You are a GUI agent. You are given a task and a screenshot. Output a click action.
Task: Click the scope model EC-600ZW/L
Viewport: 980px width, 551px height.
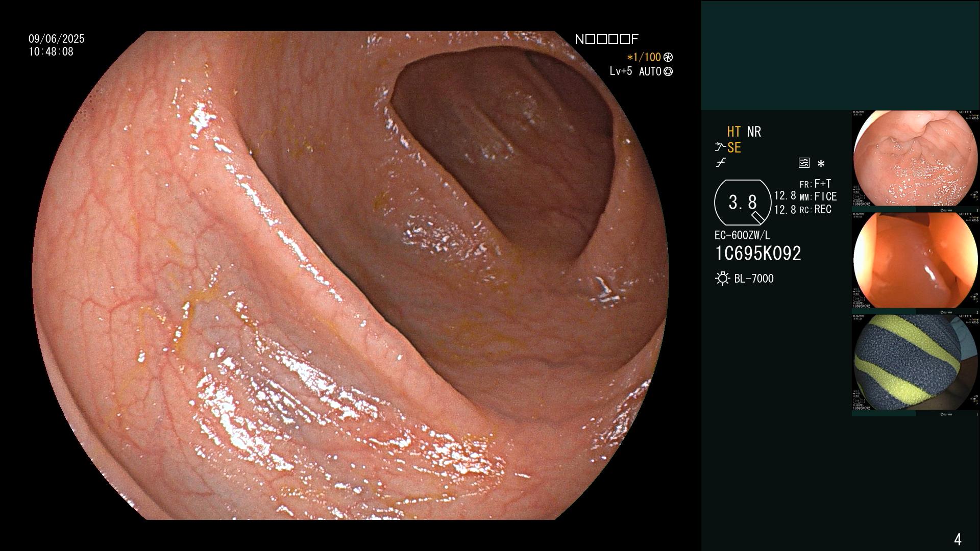[743, 236]
